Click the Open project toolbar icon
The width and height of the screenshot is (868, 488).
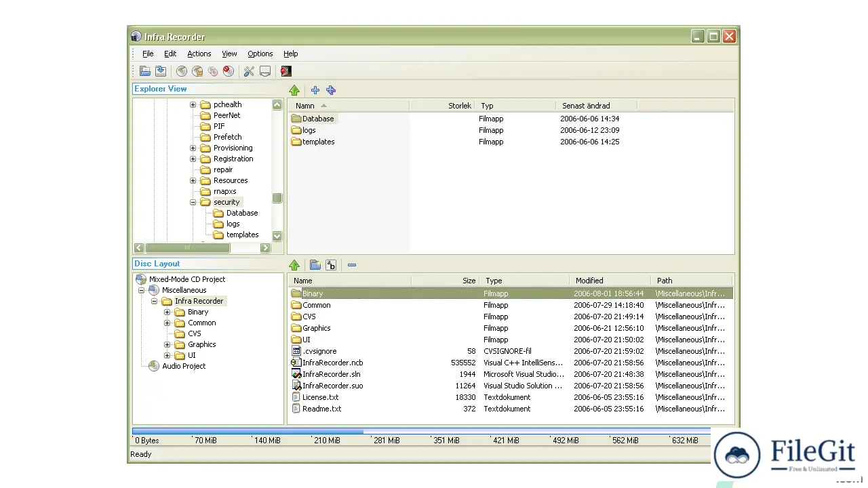pyautogui.click(x=145, y=71)
